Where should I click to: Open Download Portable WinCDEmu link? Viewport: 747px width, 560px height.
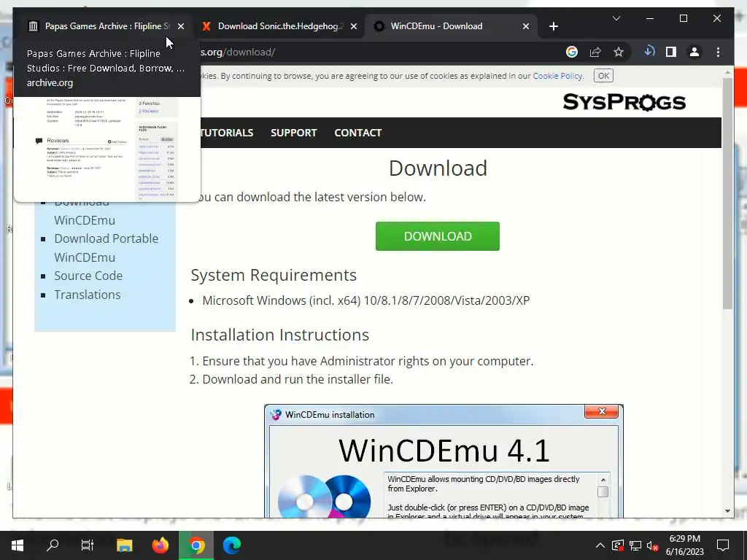click(107, 248)
